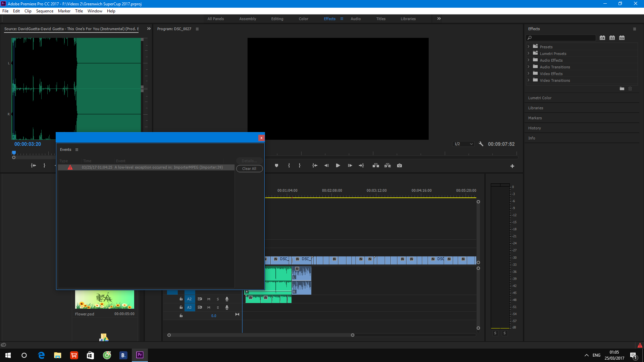Image resolution: width=644 pixels, height=362 pixels.
Task: Expand the Video Effects folder in Effects panel
Action: pos(529,74)
